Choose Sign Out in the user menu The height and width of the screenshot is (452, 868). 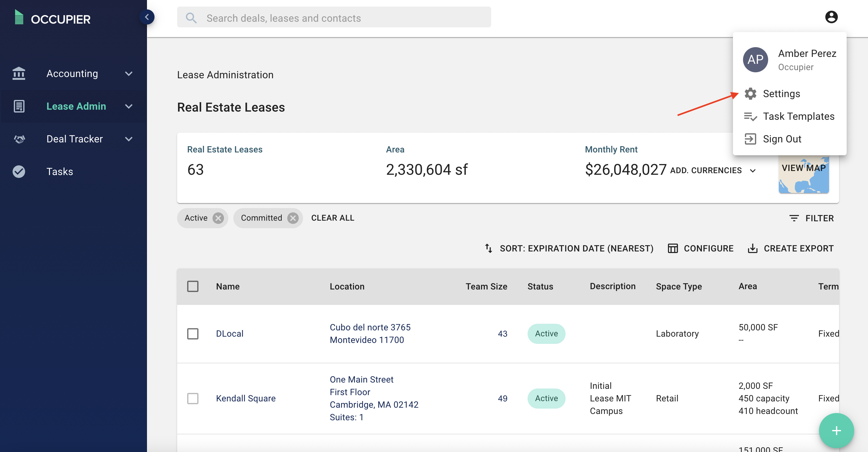tap(782, 139)
